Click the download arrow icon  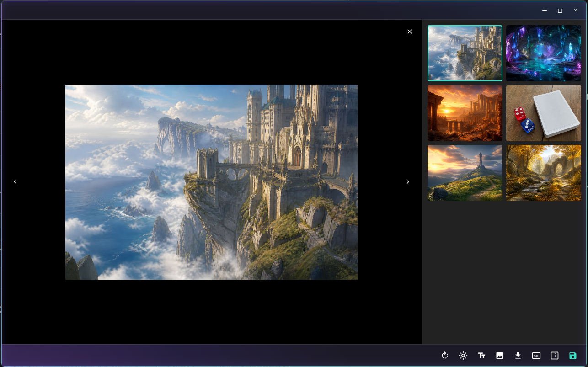[518, 356]
